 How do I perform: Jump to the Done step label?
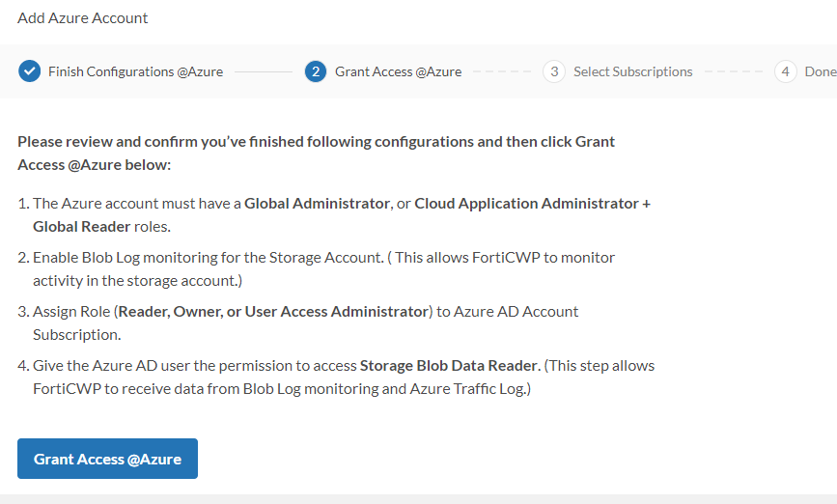[820, 71]
